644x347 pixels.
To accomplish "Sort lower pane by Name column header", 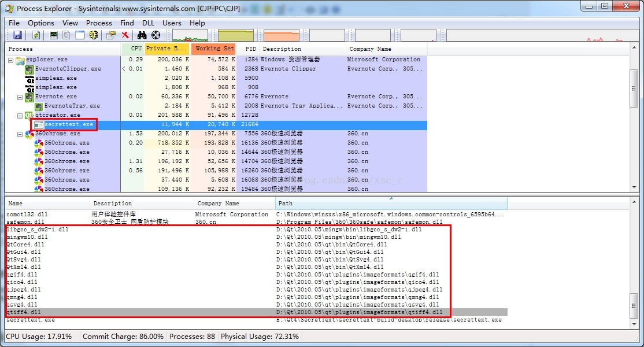I will pos(47,203).
